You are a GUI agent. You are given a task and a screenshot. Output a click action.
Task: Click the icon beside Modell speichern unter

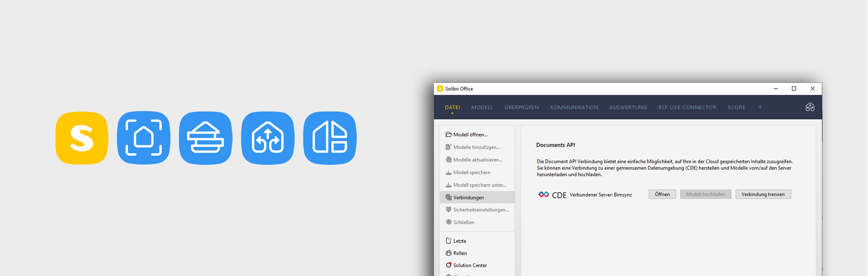(449, 185)
